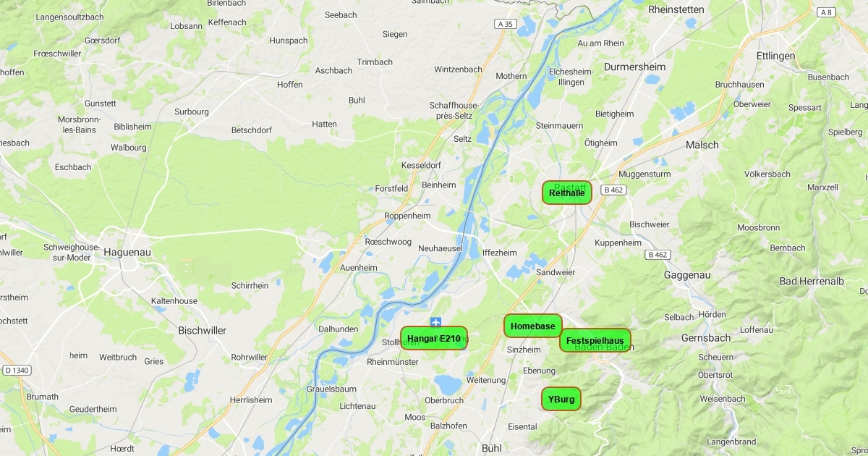Click the Gaggenau town label
The image size is (868, 456).
pyautogui.click(x=687, y=275)
